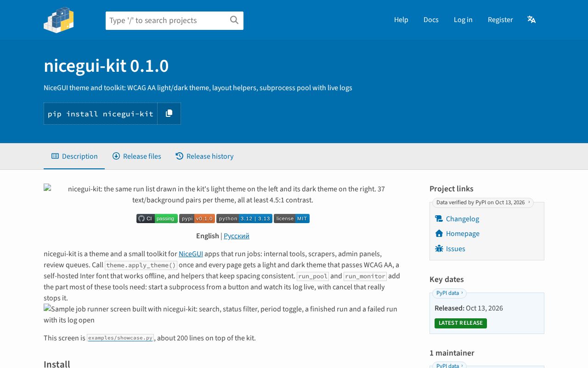The height and width of the screenshot is (368, 588).
Task: Open the Homepage project link
Action: pyautogui.click(x=463, y=233)
